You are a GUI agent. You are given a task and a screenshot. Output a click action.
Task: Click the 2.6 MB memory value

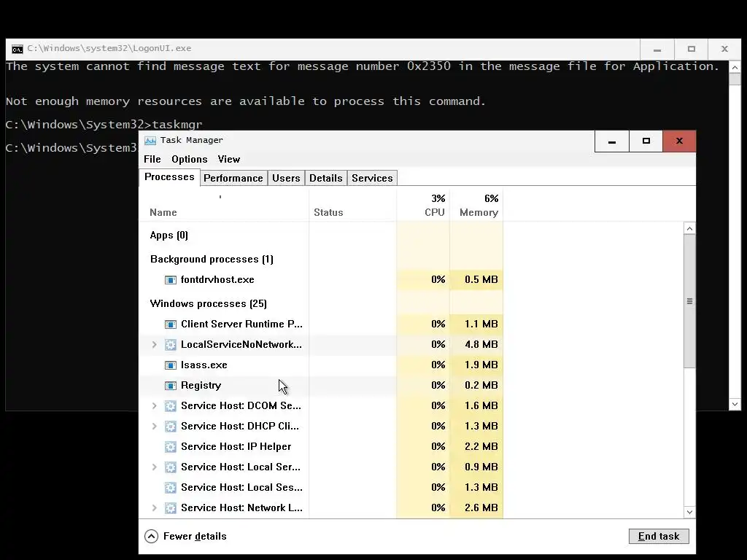481,508
